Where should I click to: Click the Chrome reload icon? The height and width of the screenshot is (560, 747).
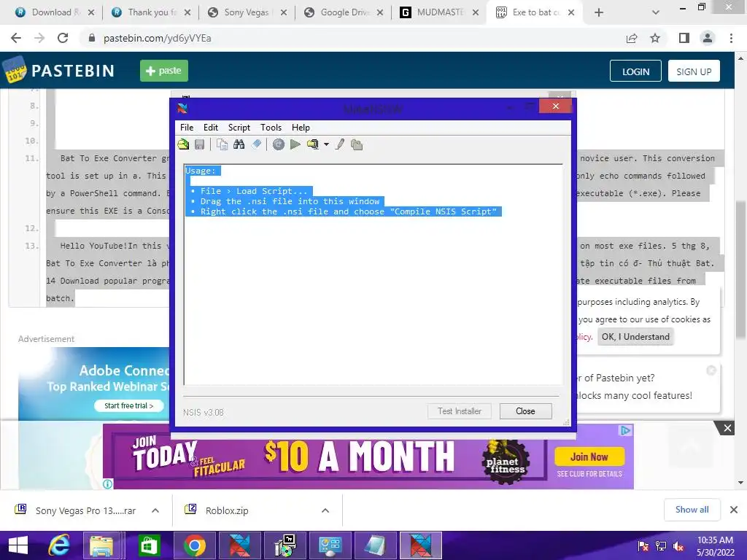(x=63, y=38)
